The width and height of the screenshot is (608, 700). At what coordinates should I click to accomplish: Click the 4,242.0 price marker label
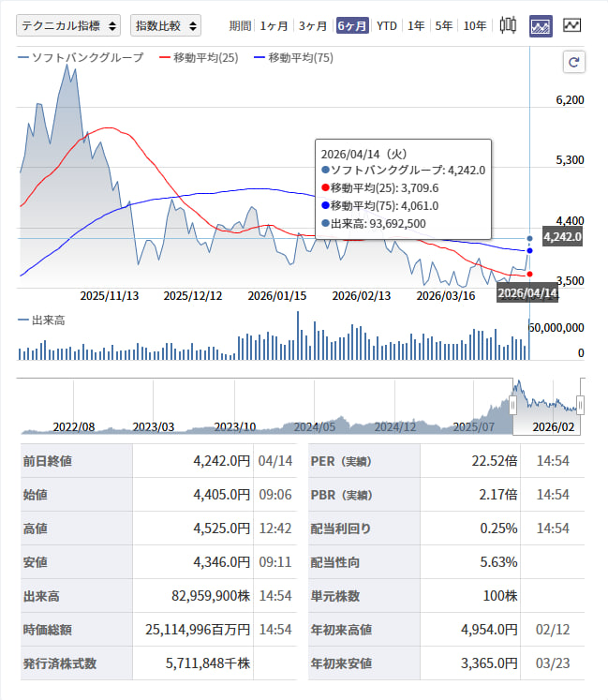coord(562,236)
